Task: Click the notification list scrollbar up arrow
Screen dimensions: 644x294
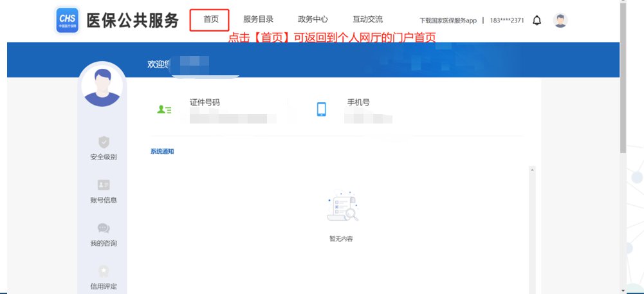Action: tap(532, 169)
